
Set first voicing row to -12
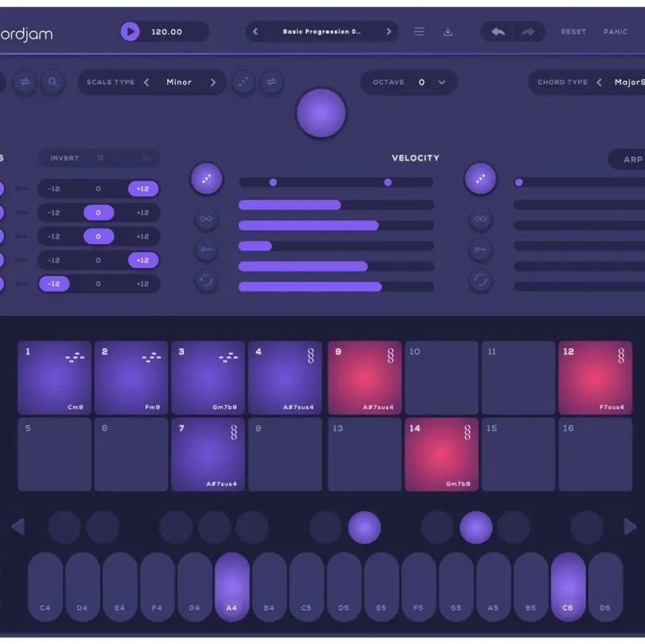pos(54,188)
